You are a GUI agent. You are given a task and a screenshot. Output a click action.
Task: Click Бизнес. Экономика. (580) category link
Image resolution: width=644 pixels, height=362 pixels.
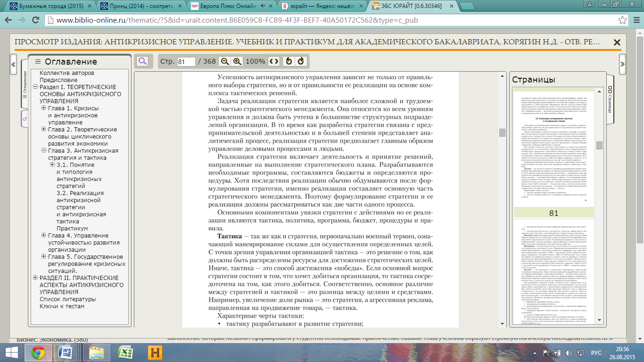(52, 340)
